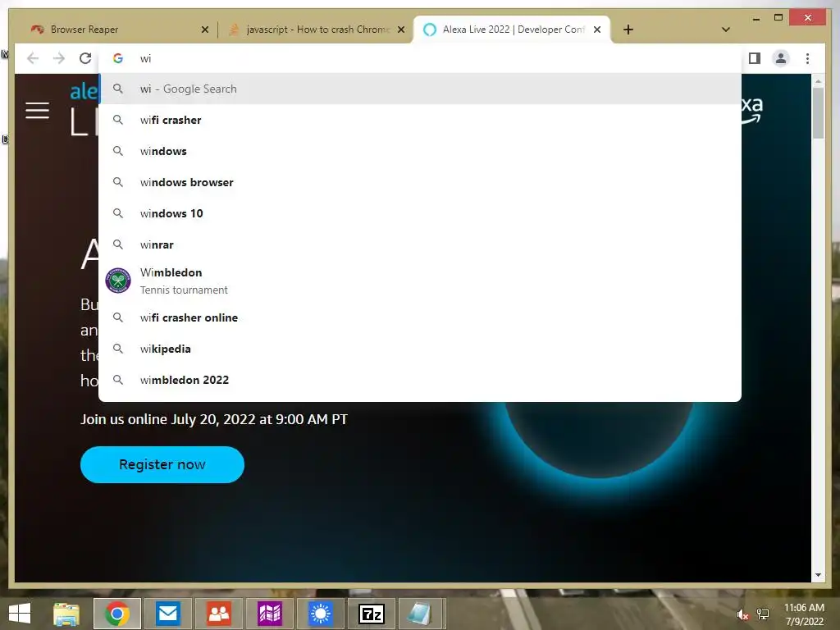This screenshot has height=630, width=840.
Task: Open a new tab with plus button
Action: tap(628, 30)
